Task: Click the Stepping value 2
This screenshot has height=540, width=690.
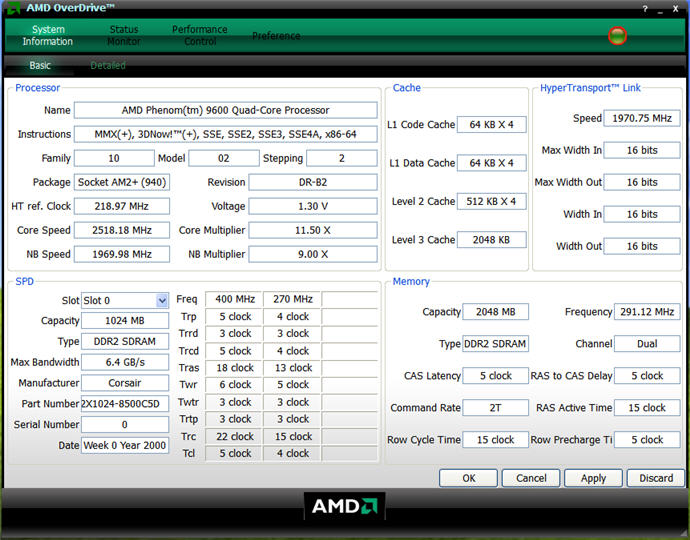Action: (x=341, y=158)
